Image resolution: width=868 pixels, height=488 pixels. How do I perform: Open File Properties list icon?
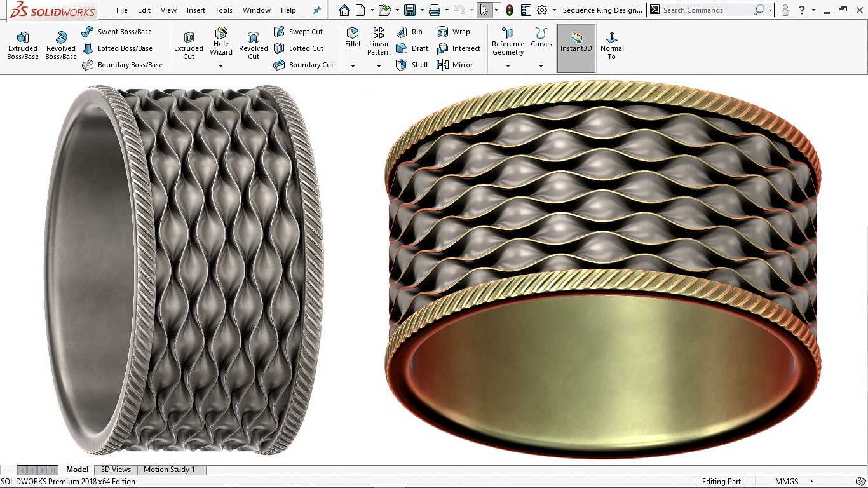tap(526, 10)
